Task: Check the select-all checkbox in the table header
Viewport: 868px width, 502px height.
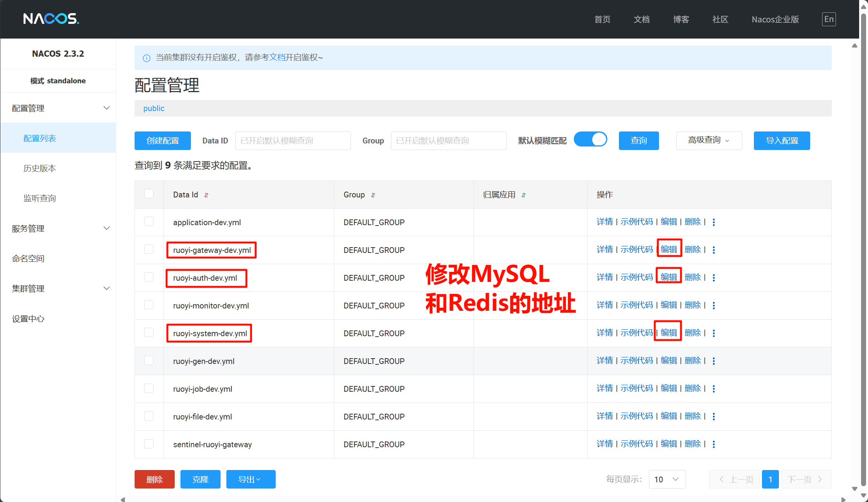Action: click(149, 194)
